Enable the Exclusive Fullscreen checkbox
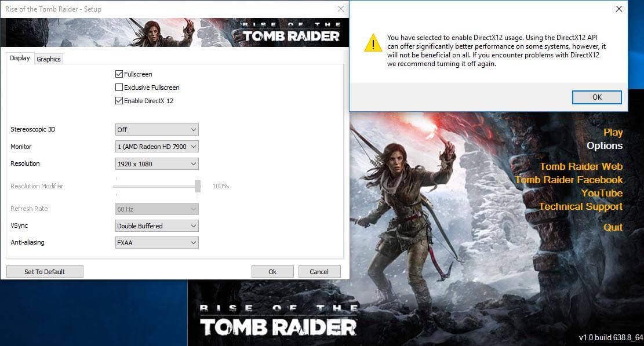 pos(119,87)
